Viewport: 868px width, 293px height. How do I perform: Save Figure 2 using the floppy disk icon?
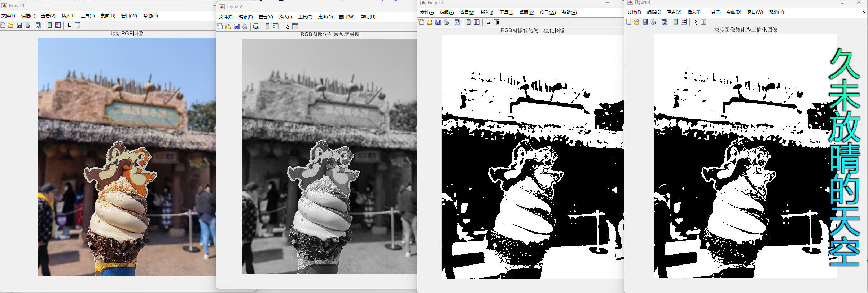(237, 27)
